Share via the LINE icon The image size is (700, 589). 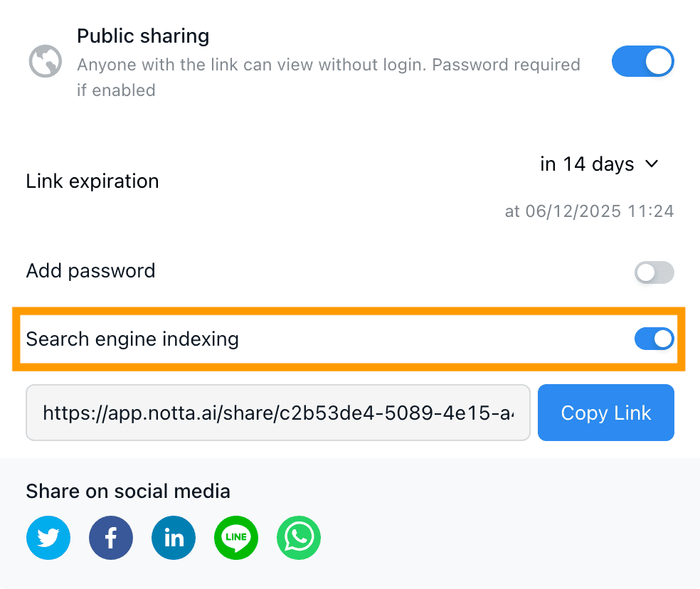[x=236, y=538]
